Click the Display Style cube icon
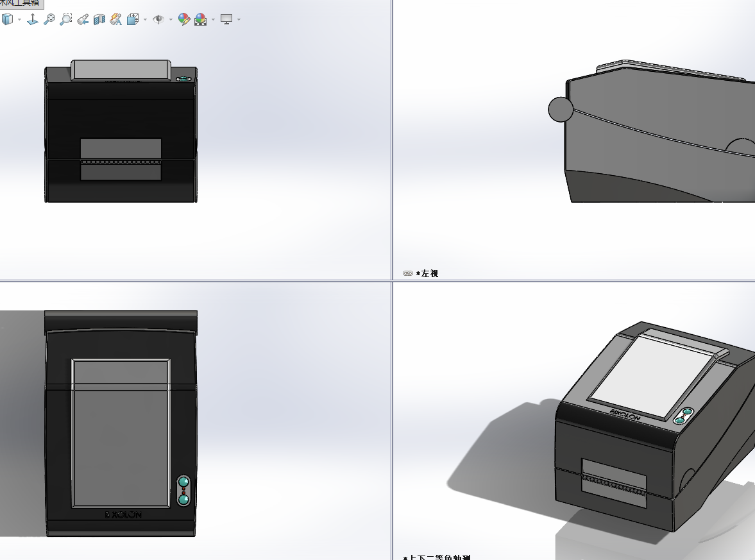 click(x=8, y=19)
